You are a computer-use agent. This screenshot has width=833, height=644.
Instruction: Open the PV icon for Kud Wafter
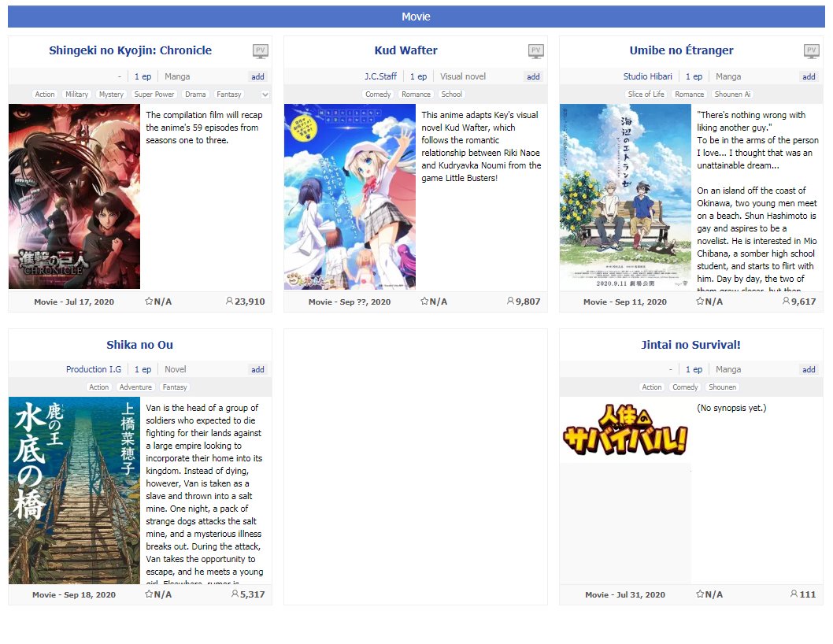pyautogui.click(x=535, y=51)
